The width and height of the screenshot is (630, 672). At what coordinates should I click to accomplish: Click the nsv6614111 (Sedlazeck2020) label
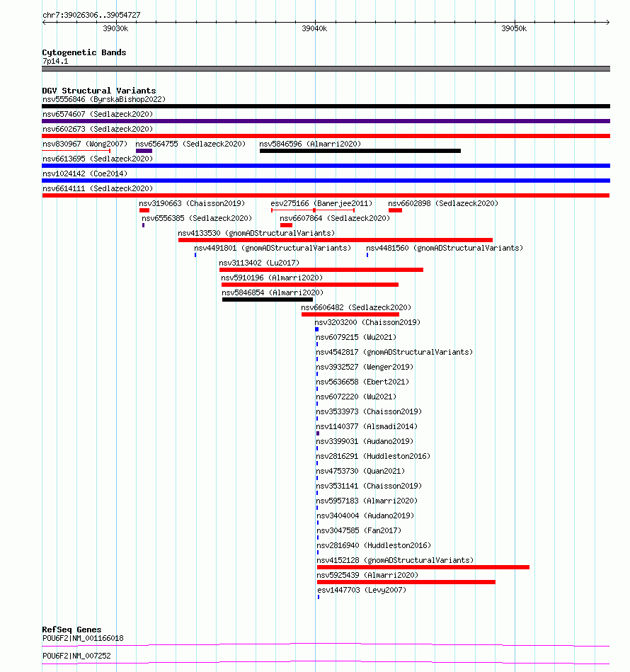(x=98, y=188)
